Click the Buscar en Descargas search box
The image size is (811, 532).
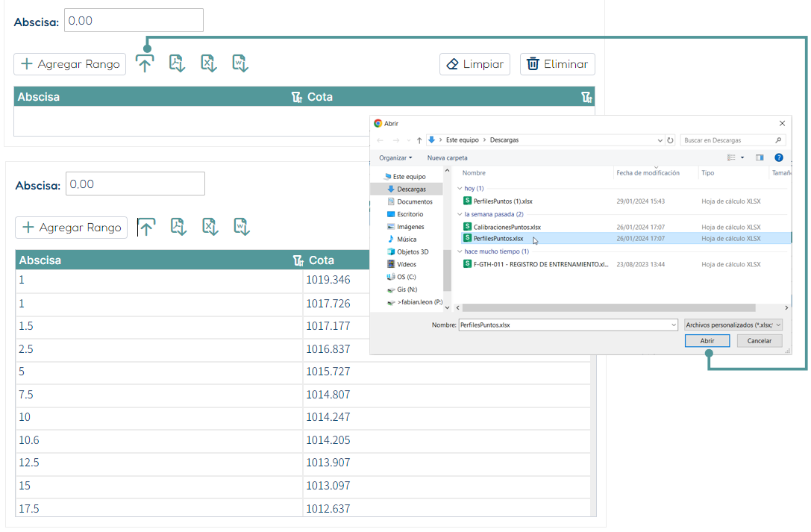point(733,140)
